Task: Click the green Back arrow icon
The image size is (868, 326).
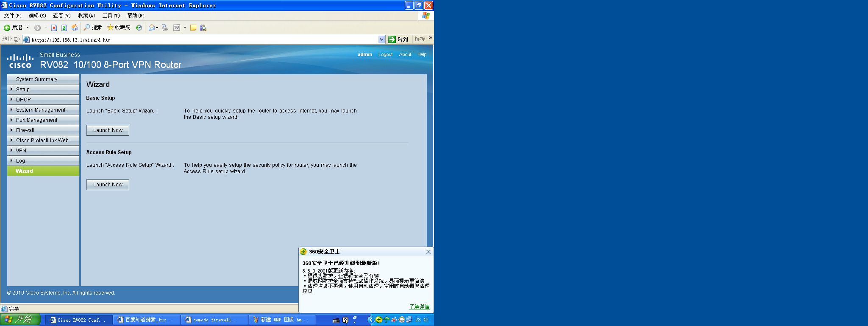Action: point(7,28)
